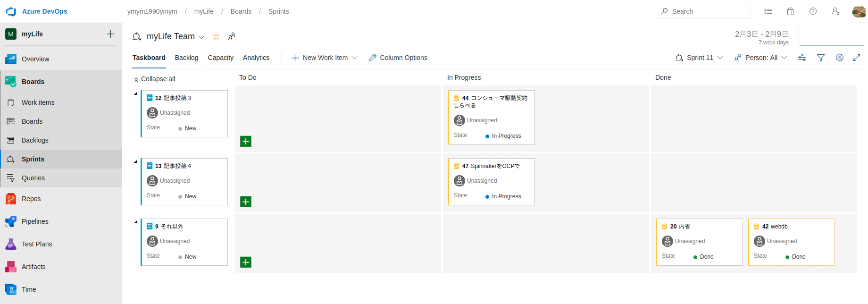Image resolution: width=868 pixels, height=304 pixels.
Task: Add new task to それ以外 row
Action: (246, 262)
